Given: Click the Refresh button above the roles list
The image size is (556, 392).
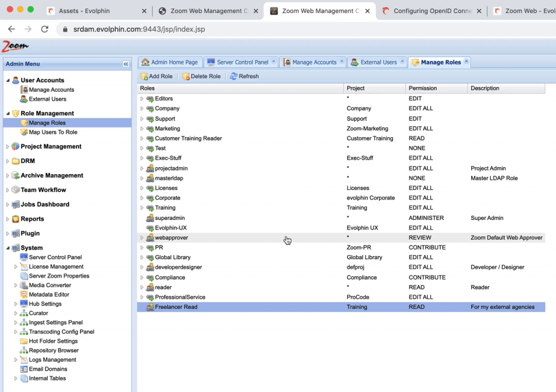Looking at the screenshot, I should 244,76.
